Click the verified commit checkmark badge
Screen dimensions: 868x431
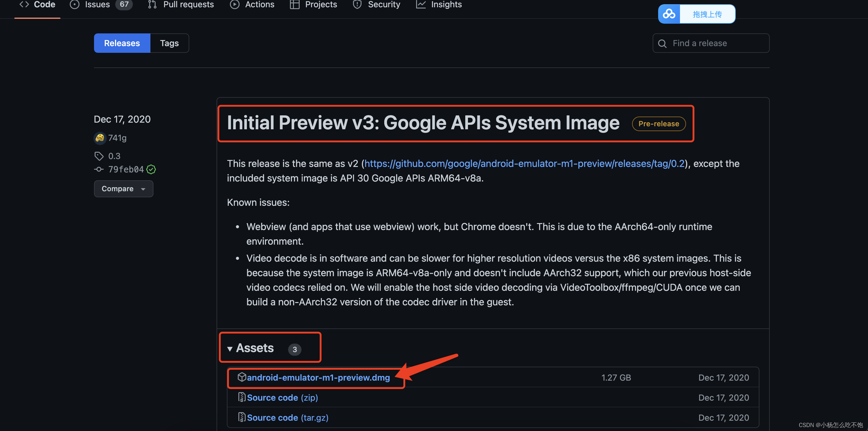pyautogui.click(x=151, y=169)
